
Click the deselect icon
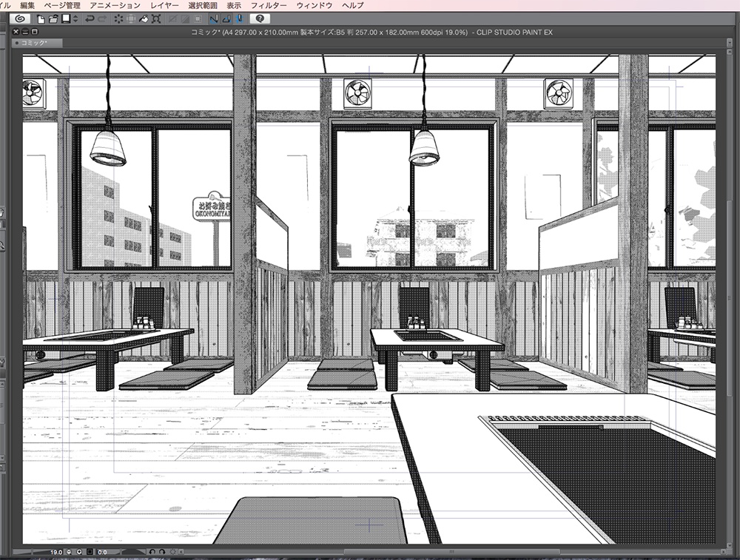(x=172, y=19)
